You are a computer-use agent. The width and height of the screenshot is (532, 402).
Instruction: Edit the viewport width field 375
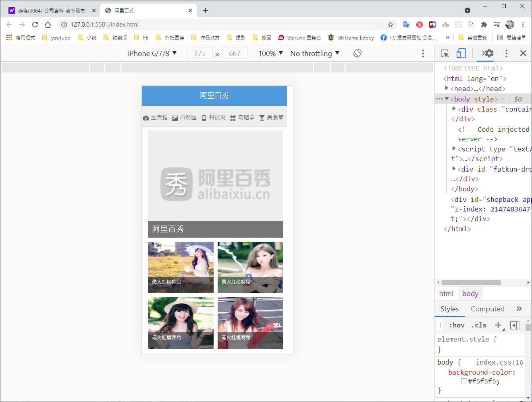(x=200, y=53)
